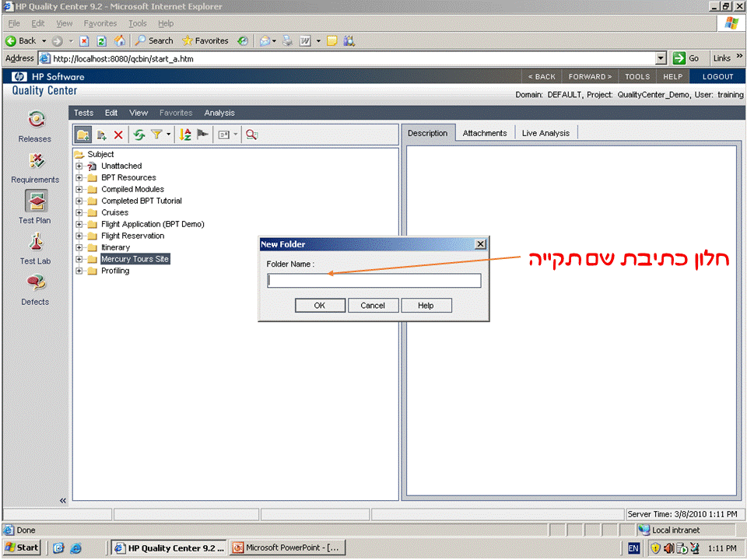The width and height of the screenshot is (747, 560).
Task: Switch to the Attachments tab
Action: click(485, 133)
